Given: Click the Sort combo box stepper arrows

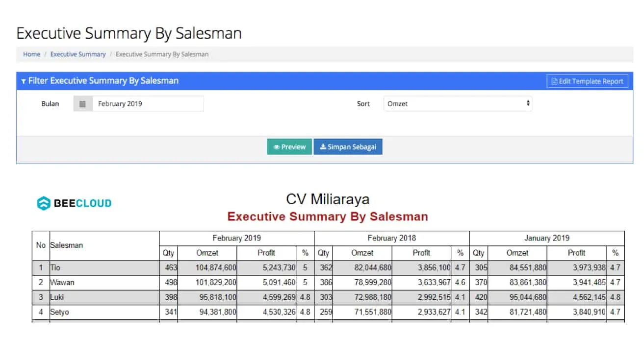Looking at the screenshot, I should [528, 103].
